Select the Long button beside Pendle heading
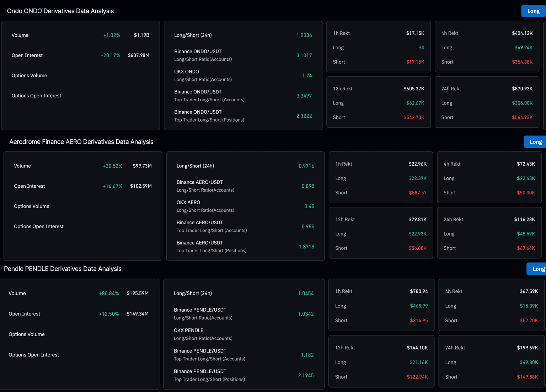This screenshot has width=546, height=392. coord(537,269)
